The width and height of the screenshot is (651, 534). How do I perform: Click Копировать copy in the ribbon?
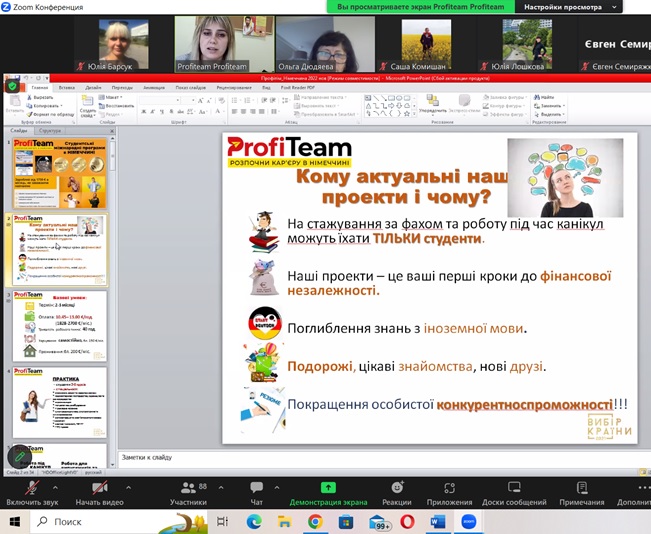44,106
